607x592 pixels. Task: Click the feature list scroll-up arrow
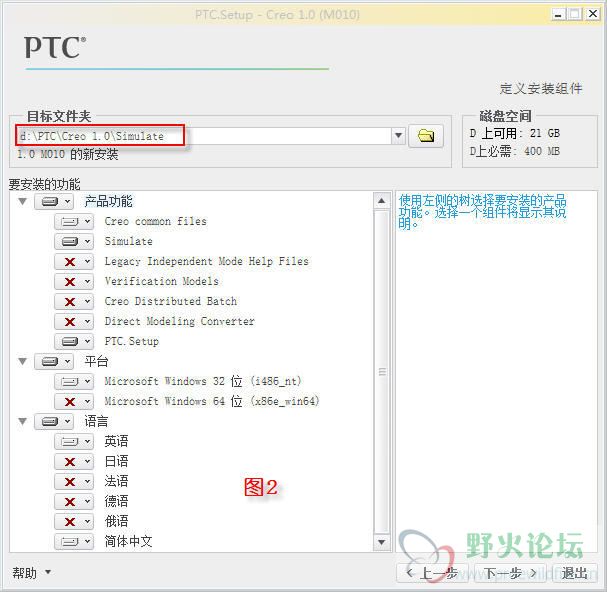click(382, 201)
